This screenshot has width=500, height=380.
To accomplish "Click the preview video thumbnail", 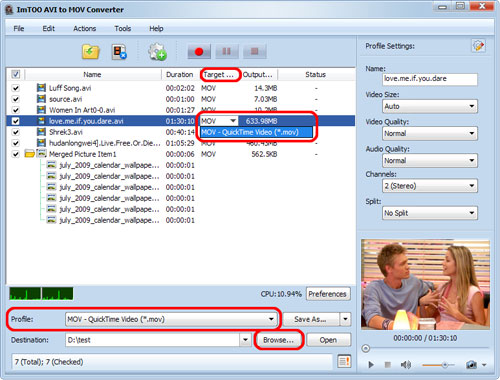I will (x=425, y=284).
